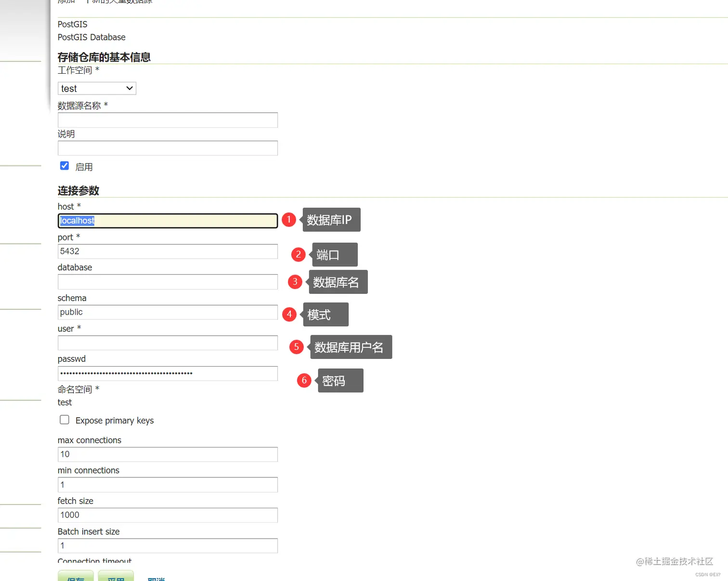Click the red marker numbered 3
The height and width of the screenshot is (581, 728).
coord(295,282)
